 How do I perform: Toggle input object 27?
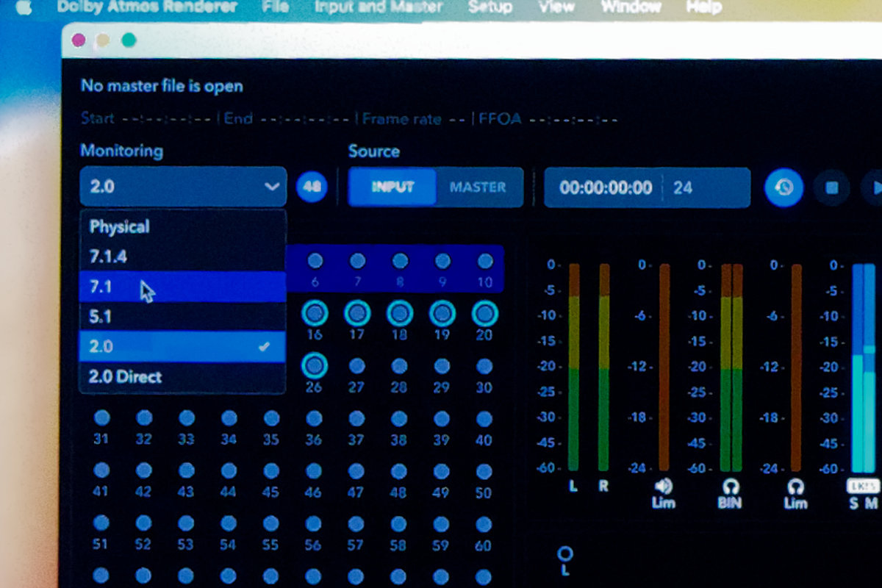tap(357, 365)
